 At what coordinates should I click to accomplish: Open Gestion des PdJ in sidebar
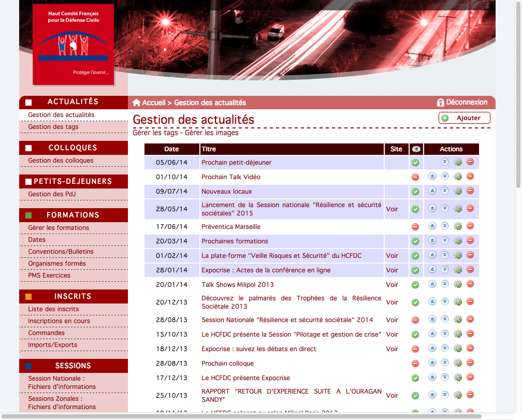click(x=52, y=194)
